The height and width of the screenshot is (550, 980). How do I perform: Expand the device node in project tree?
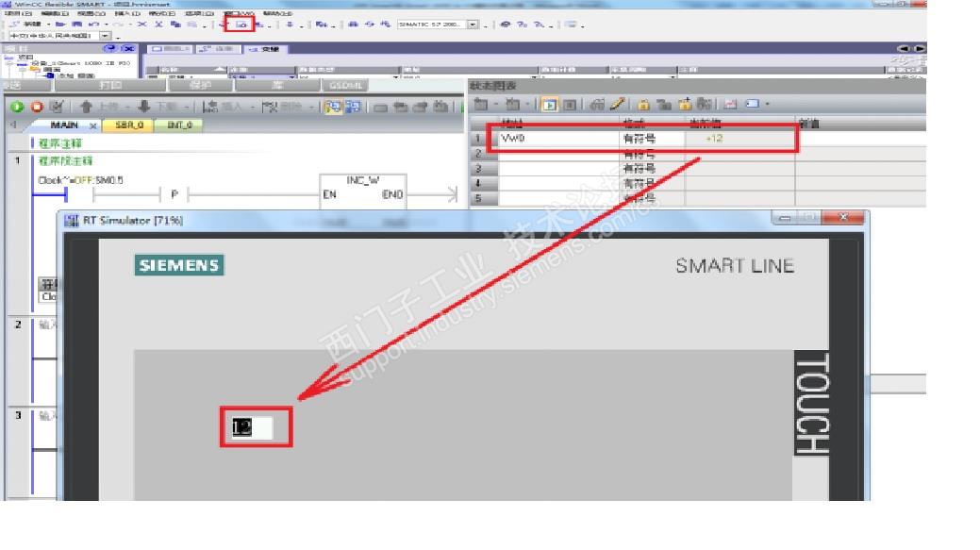click(x=8, y=63)
